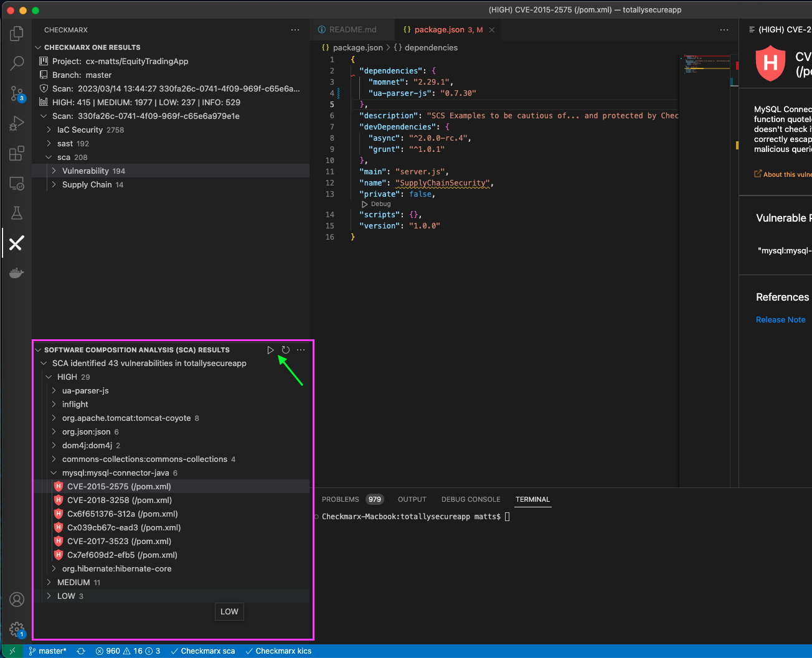Open the Explorer view in activity bar

coord(17,34)
